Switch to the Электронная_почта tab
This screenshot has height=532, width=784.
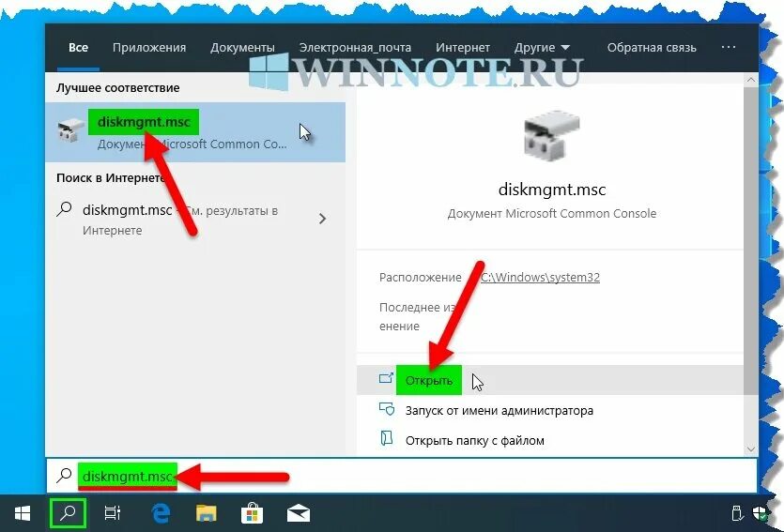pyautogui.click(x=355, y=48)
